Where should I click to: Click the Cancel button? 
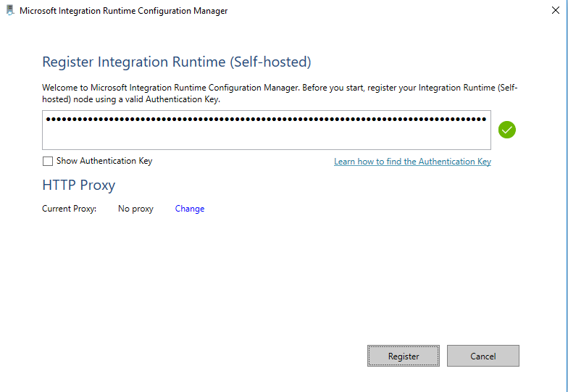point(483,356)
